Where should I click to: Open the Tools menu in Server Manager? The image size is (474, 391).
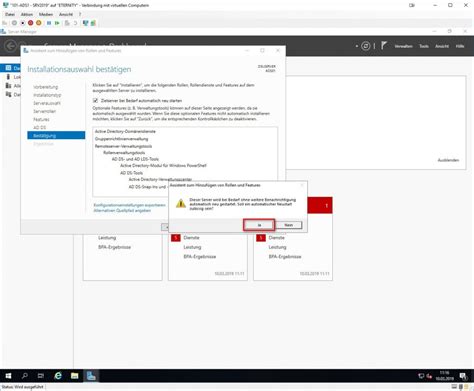point(424,46)
